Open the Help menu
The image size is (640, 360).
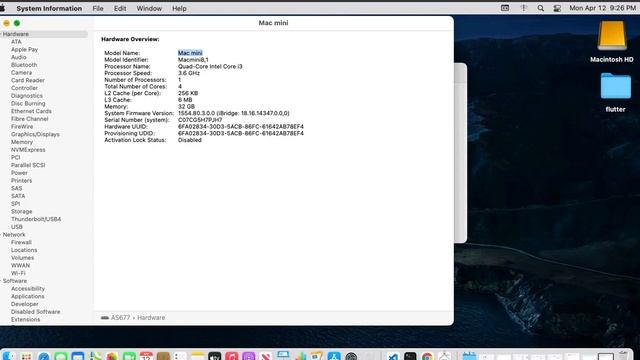tap(179, 8)
